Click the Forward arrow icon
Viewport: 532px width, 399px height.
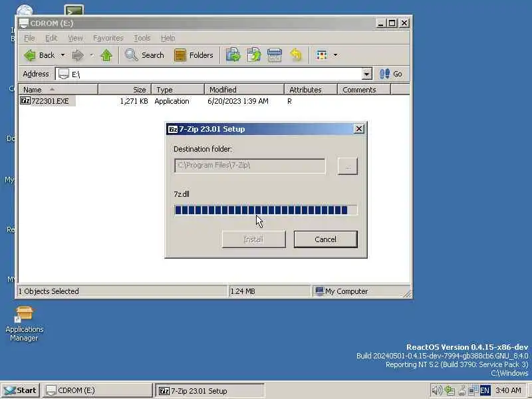(x=78, y=55)
